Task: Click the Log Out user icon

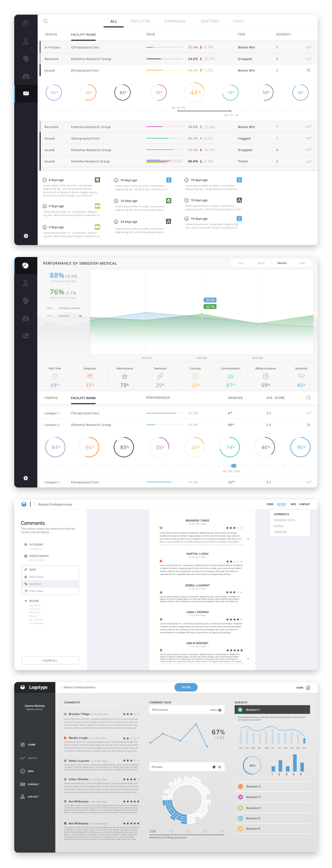Action: [x=23, y=797]
